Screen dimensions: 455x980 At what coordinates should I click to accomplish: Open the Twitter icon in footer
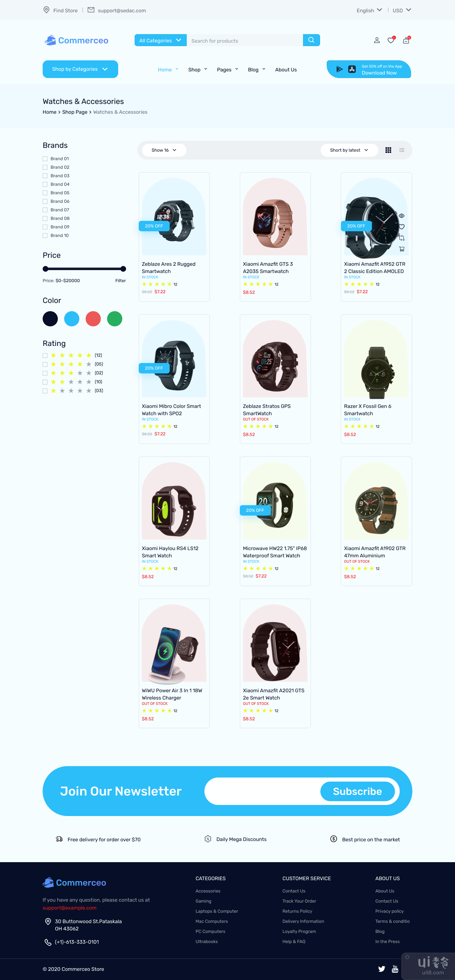coord(382,969)
